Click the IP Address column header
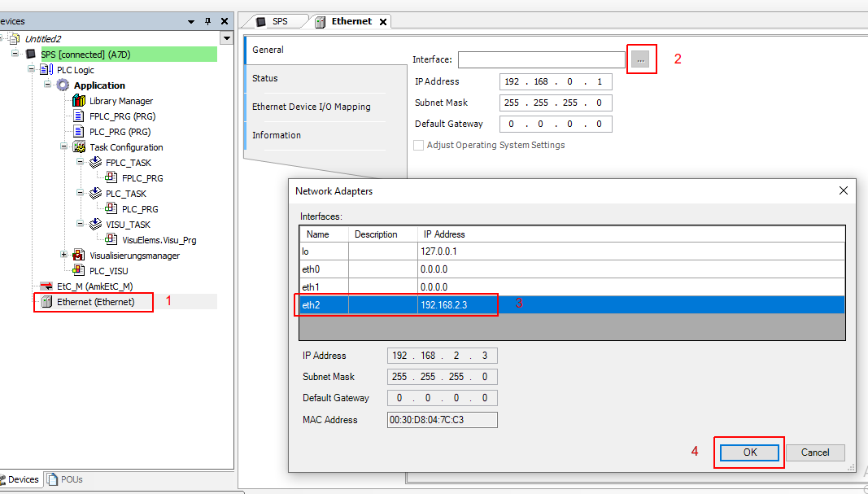Image resolution: width=868 pixels, height=494 pixels. (x=631, y=234)
